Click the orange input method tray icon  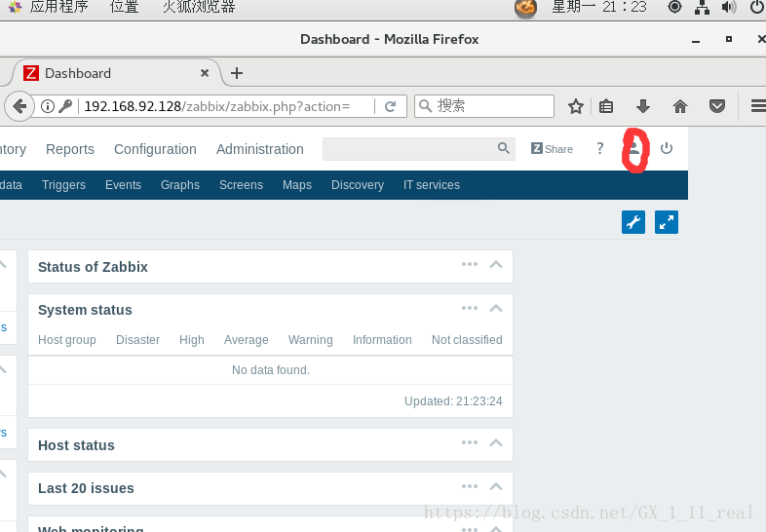pos(525,8)
